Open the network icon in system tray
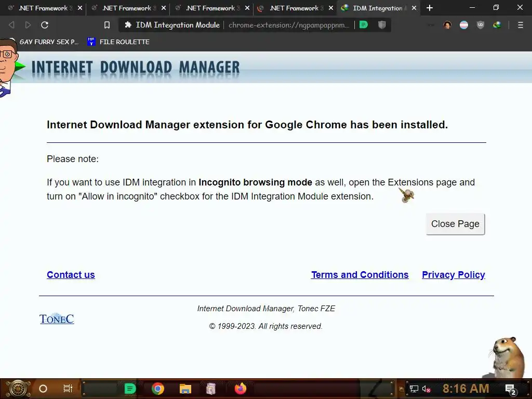 click(414, 389)
